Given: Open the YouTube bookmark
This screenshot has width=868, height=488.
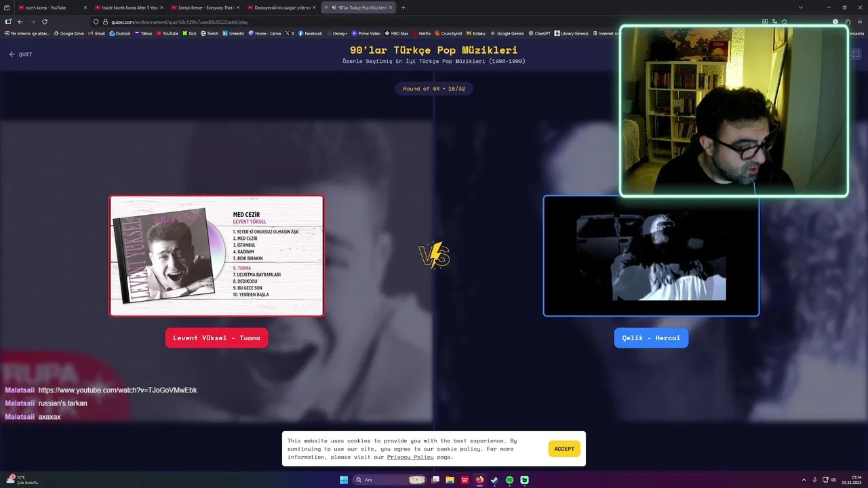Looking at the screenshot, I should tap(167, 33).
